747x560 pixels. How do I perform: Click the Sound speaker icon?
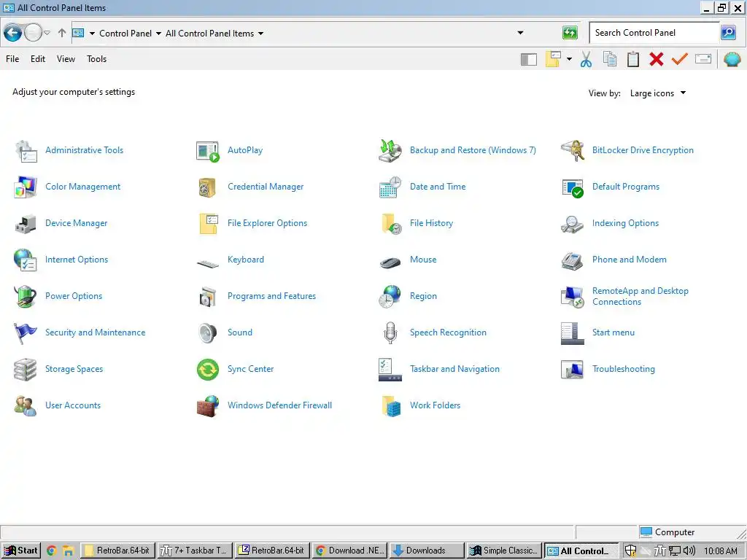coord(208,332)
